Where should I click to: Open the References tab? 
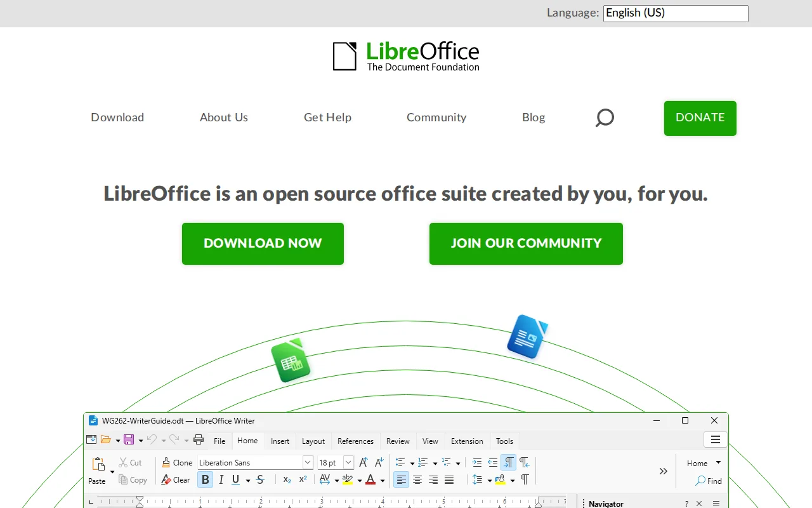(355, 441)
